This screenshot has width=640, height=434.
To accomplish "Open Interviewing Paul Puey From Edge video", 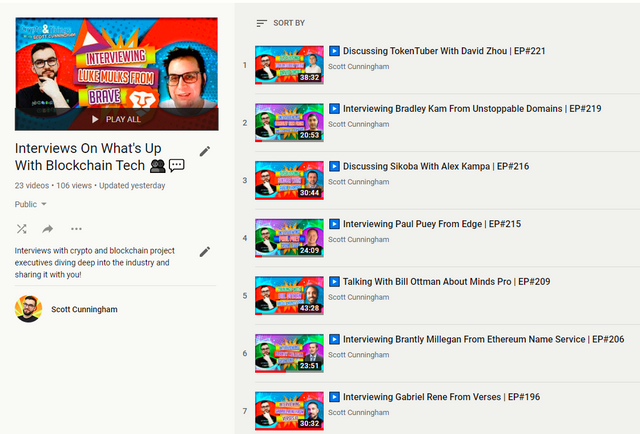I will coord(432,224).
